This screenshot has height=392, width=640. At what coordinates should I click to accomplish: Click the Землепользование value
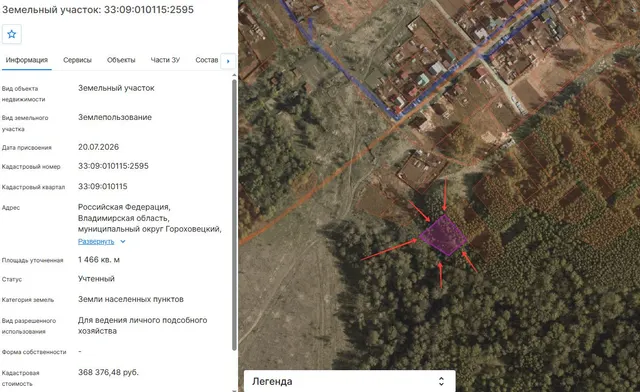click(x=115, y=117)
